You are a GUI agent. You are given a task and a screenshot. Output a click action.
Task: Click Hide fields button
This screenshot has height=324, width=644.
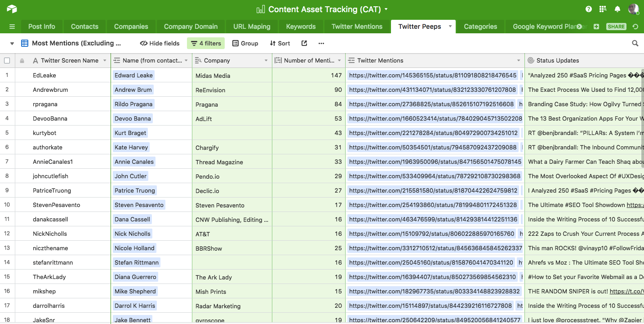pos(160,43)
